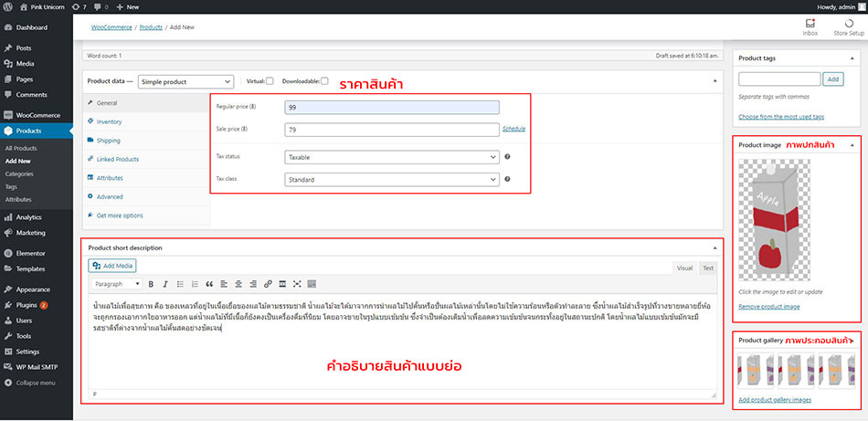Center align text in the editor

pos(238,284)
